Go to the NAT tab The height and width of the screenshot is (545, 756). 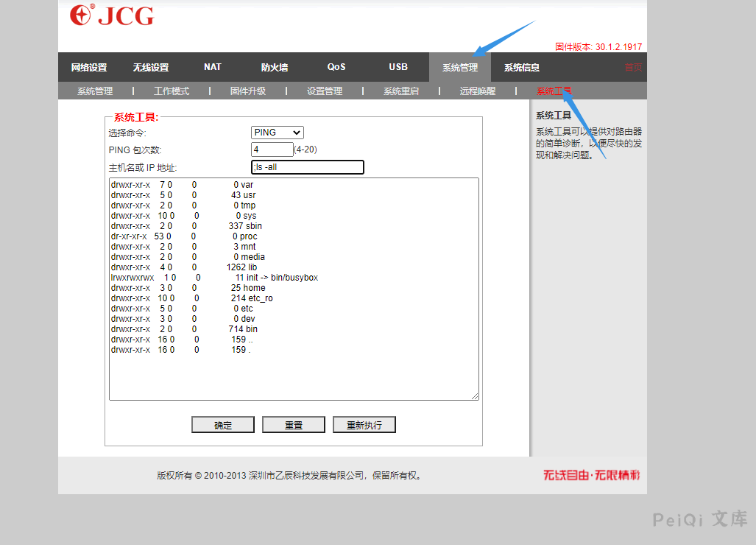213,67
